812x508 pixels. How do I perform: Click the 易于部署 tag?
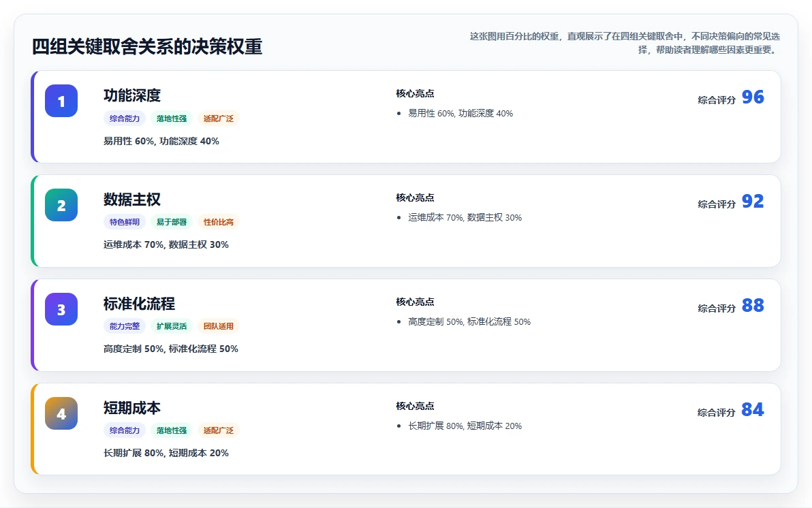coord(172,222)
